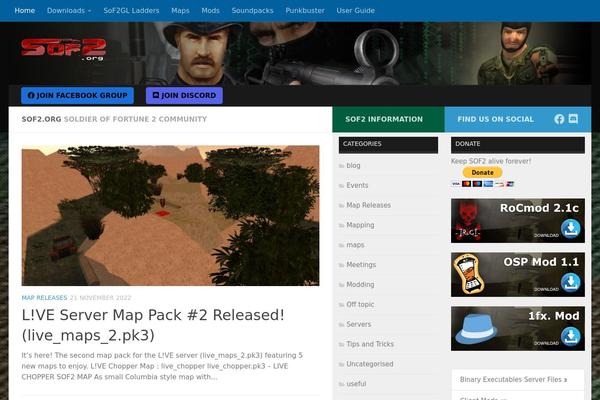
Task: Open the Events category
Action: click(x=357, y=186)
